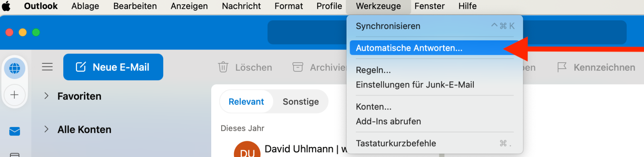Click the Kennzeichnen flag icon
Viewport: 644px width, 157px height.
pyautogui.click(x=562, y=67)
